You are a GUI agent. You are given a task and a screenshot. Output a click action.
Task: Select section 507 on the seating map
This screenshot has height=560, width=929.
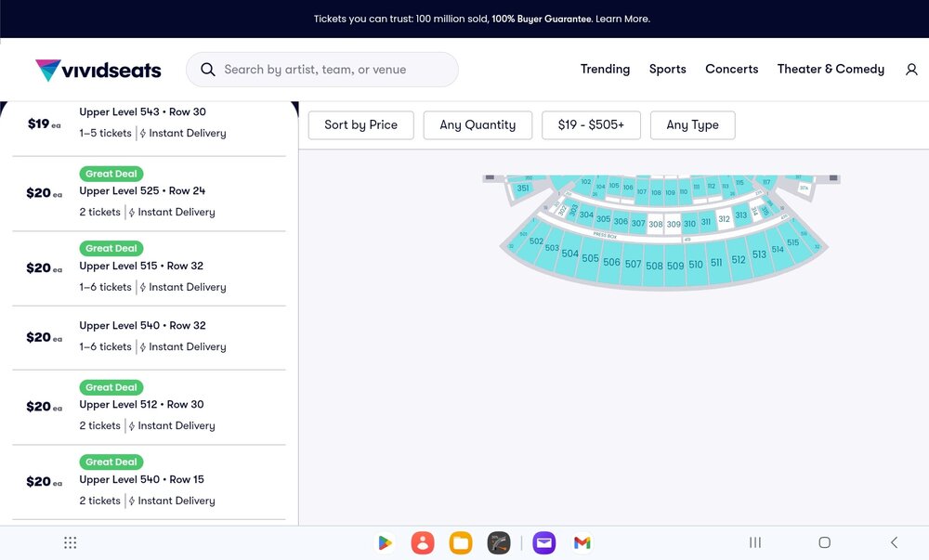pyautogui.click(x=633, y=265)
